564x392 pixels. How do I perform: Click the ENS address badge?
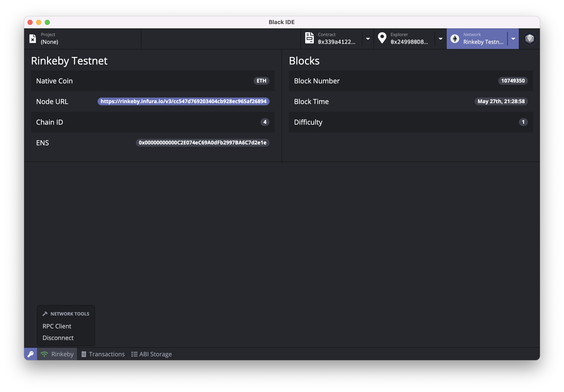tap(202, 143)
